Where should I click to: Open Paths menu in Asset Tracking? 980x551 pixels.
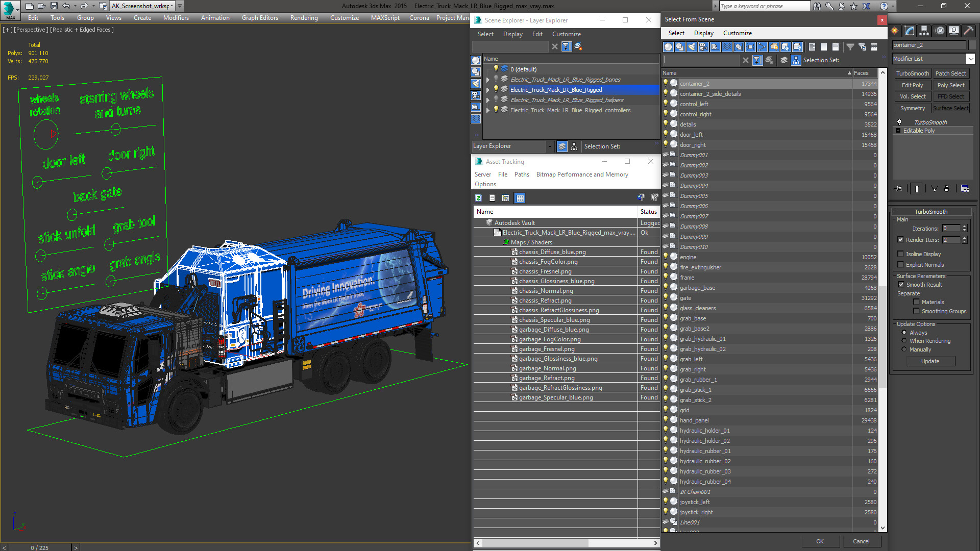[522, 174]
